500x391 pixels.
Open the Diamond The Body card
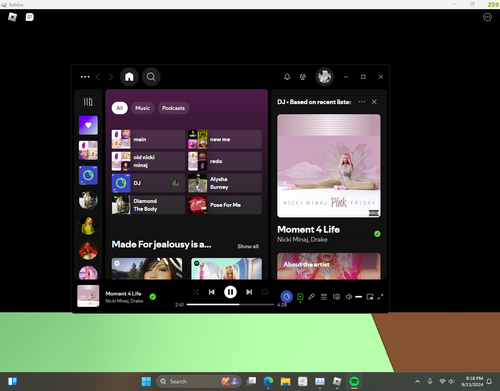[148, 205]
